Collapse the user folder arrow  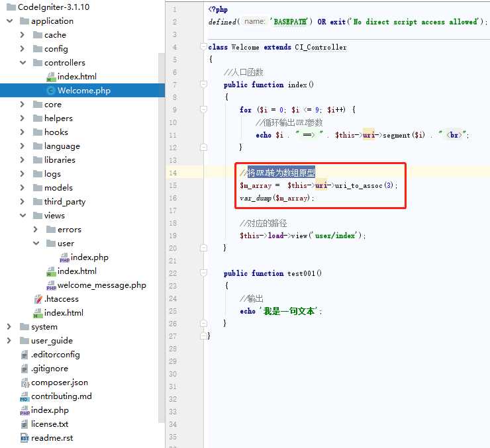(36, 244)
